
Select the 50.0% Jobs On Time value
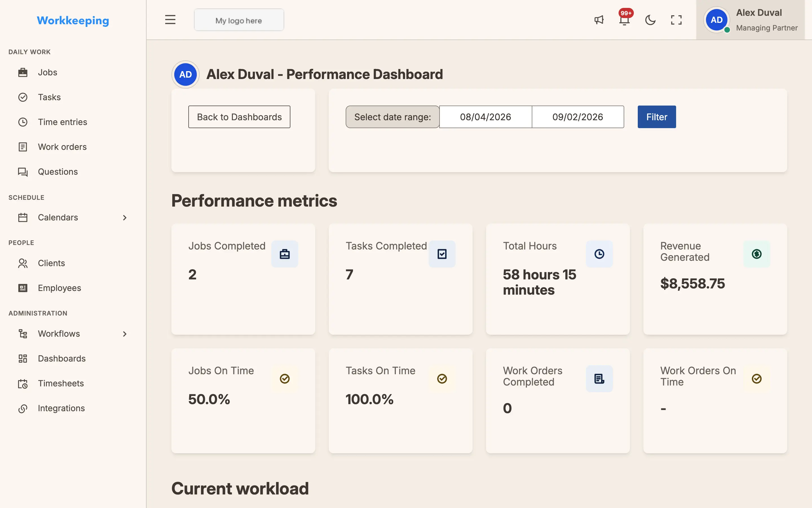pyautogui.click(x=209, y=399)
